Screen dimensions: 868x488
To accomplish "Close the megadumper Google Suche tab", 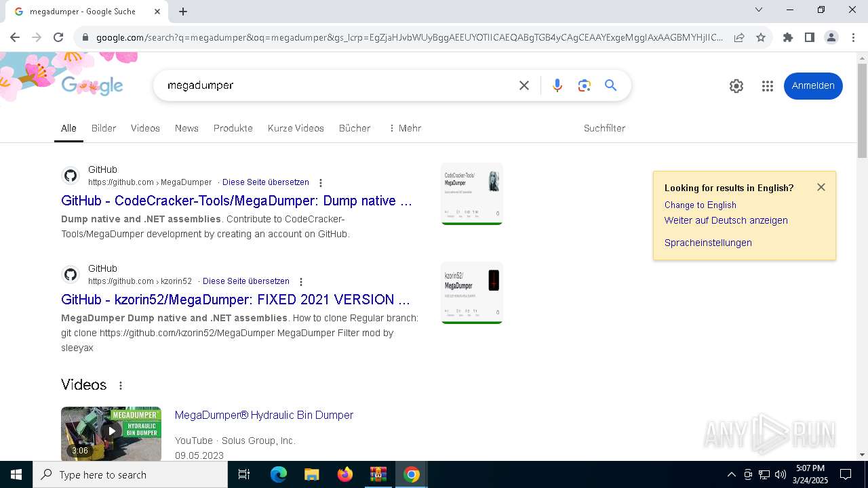I will 157,12.
